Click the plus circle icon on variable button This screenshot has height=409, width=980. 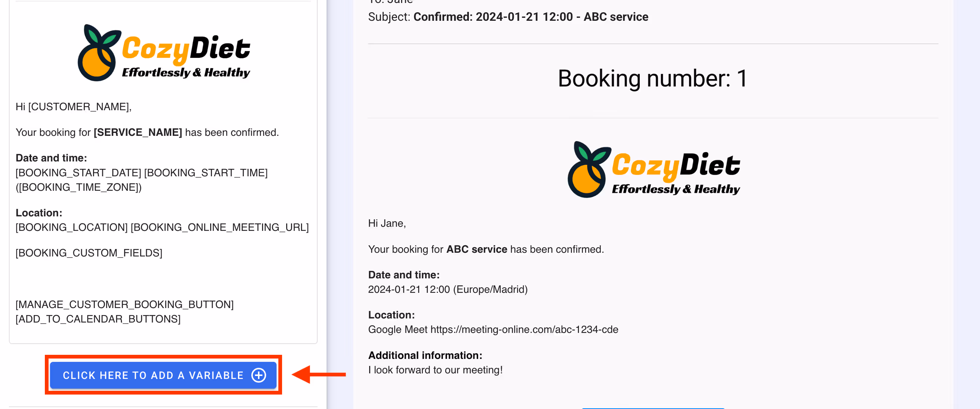pyautogui.click(x=259, y=375)
